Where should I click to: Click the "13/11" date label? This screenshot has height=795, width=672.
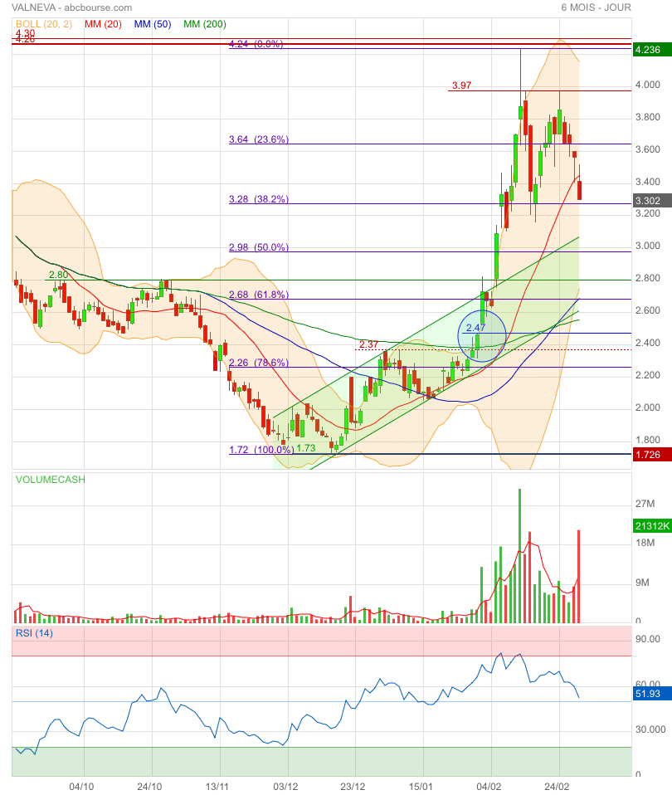[x=217, y=787]
